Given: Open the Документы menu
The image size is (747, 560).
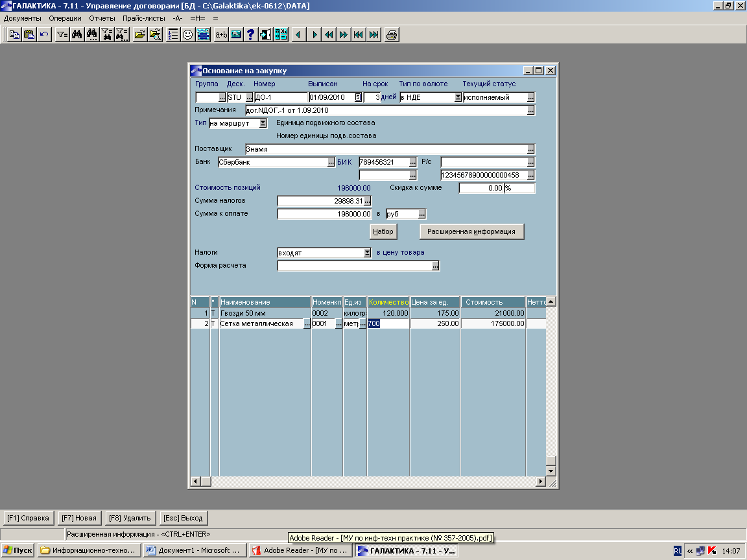Looking at the screenshot, I should 22,18.
